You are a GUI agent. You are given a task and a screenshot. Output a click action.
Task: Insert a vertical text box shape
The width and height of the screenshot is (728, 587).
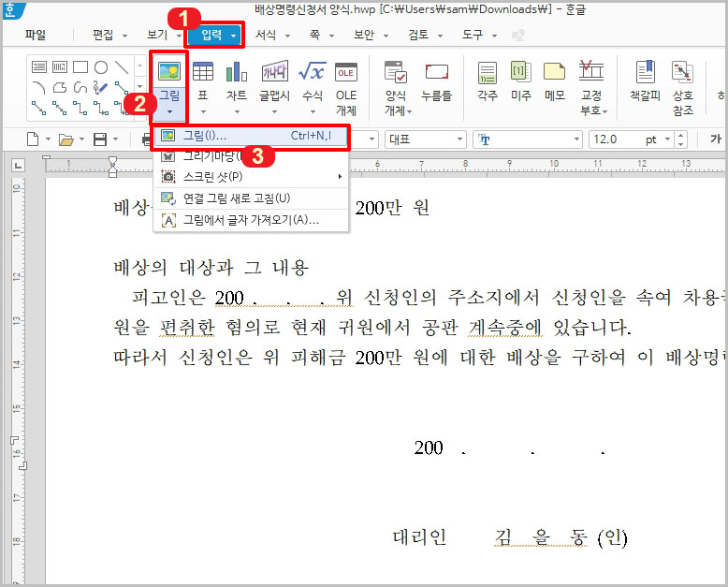click(60, 67)
